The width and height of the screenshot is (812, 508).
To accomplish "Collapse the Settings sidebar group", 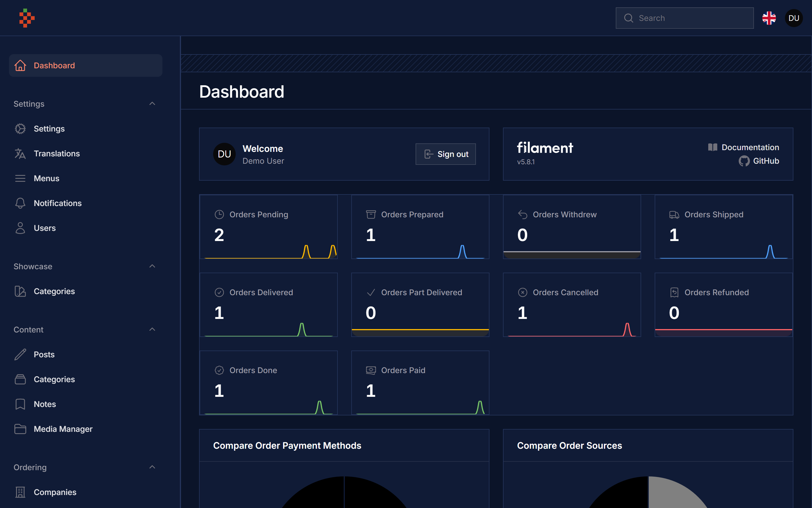I will click(152, 104).
